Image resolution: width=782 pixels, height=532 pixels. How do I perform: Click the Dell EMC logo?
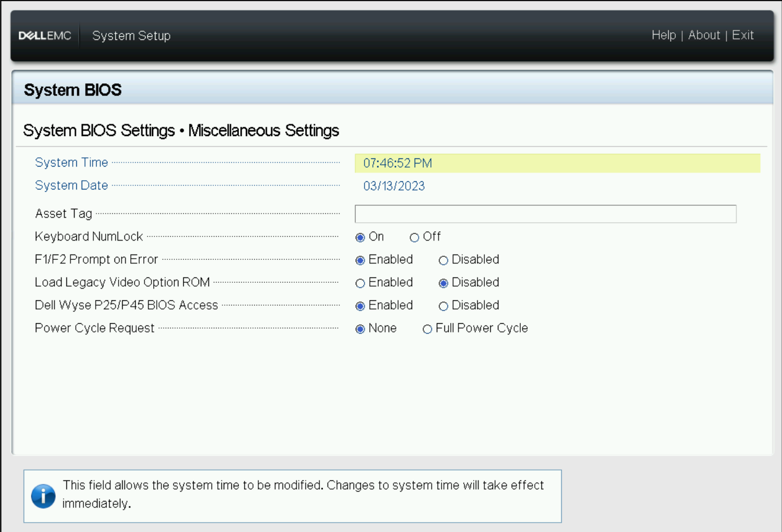coord(45,36)
